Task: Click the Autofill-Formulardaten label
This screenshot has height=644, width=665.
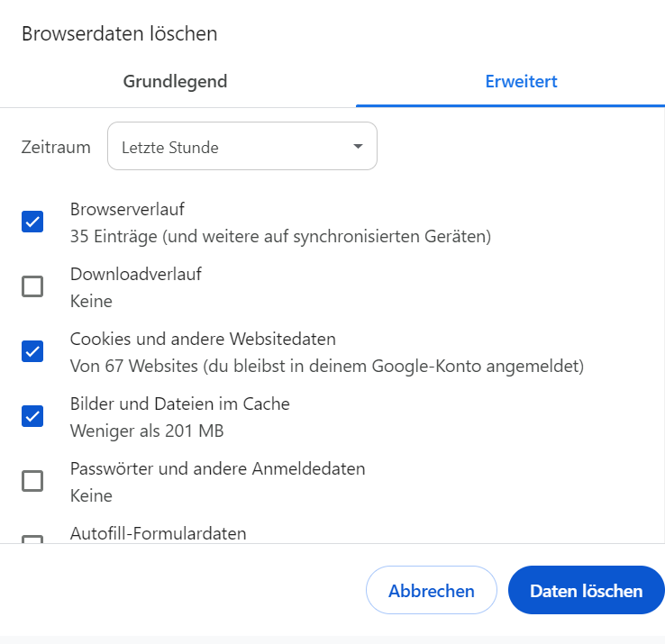Action: pos(159,533)
